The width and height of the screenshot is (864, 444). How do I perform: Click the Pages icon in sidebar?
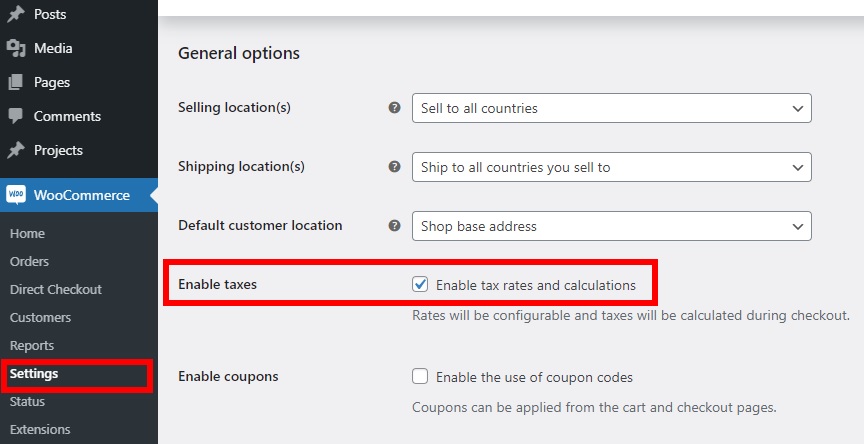16,82
